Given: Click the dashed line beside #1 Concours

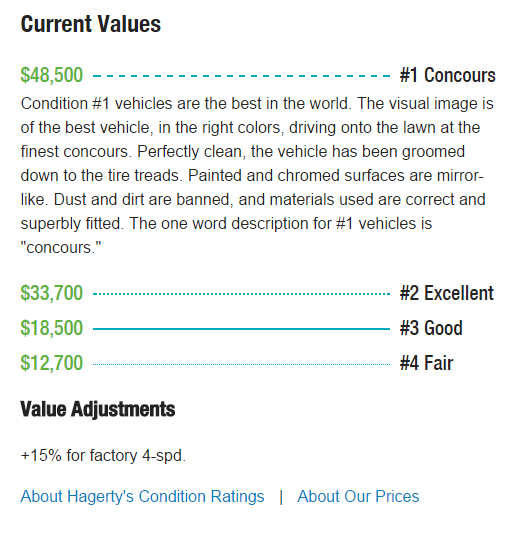Looking at the screenshot, I should pos(242,76).
